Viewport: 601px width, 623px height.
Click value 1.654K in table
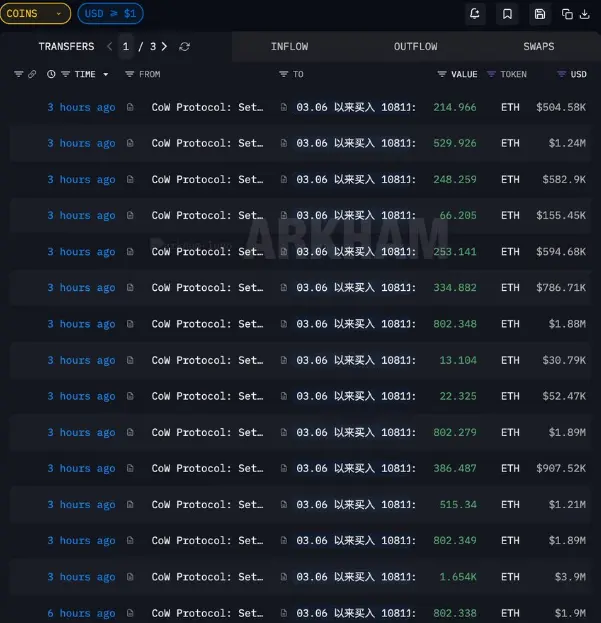click(458, 577)
